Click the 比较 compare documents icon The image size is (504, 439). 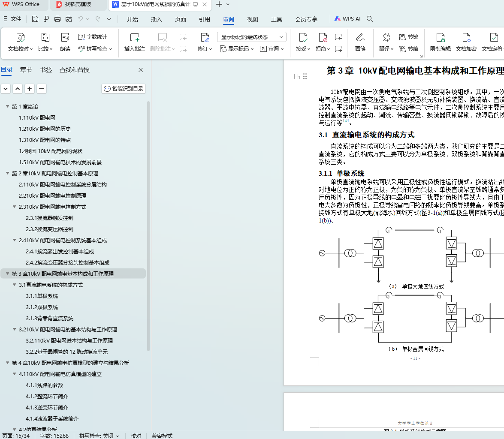pos(45,38)
